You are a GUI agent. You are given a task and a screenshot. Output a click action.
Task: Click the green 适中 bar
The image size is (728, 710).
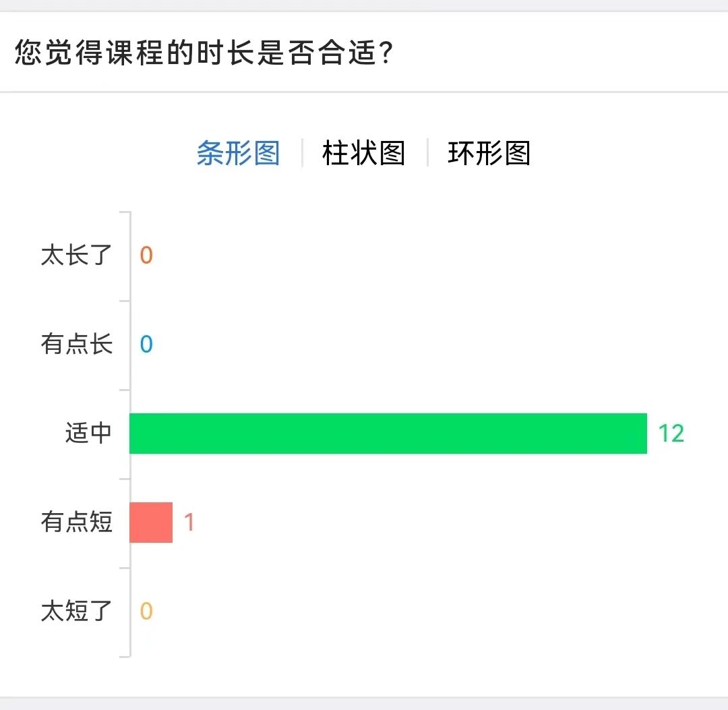tap(388, 434)
